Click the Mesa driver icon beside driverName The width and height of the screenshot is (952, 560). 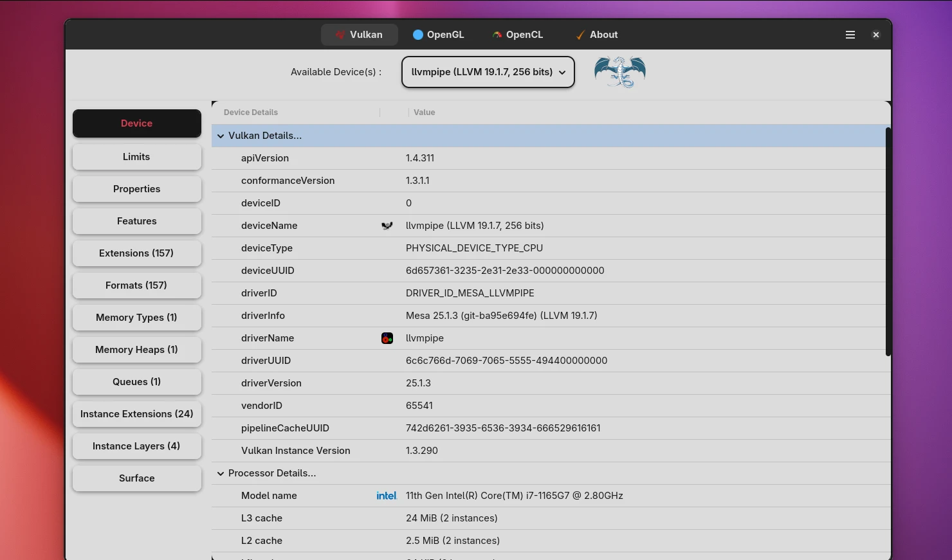pyautogui.click(x=387, y=338)
